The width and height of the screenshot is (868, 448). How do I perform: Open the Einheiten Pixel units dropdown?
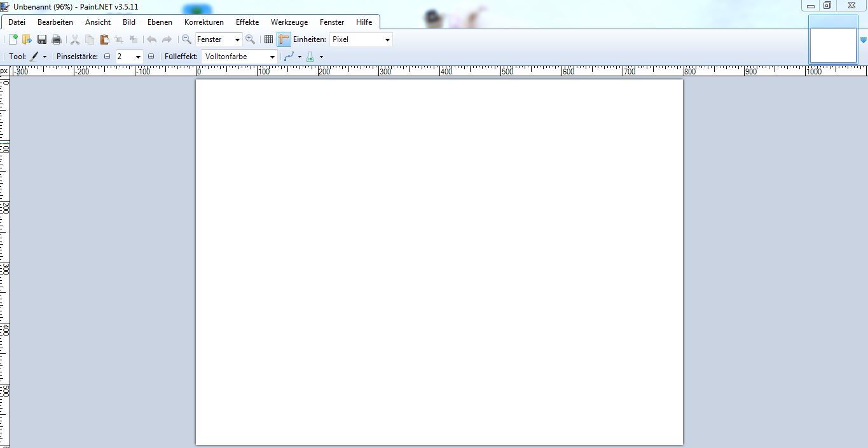click(387, 39)
